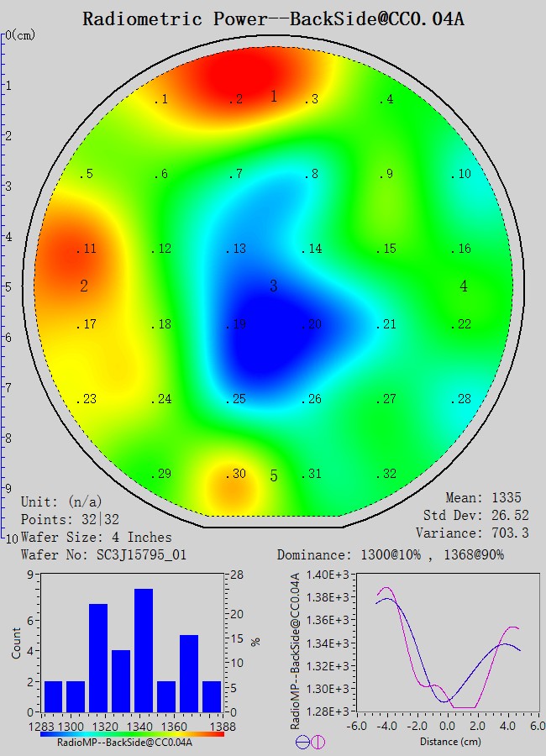
Task: Select the histogram bar with count 7
Action: point(98,658)
